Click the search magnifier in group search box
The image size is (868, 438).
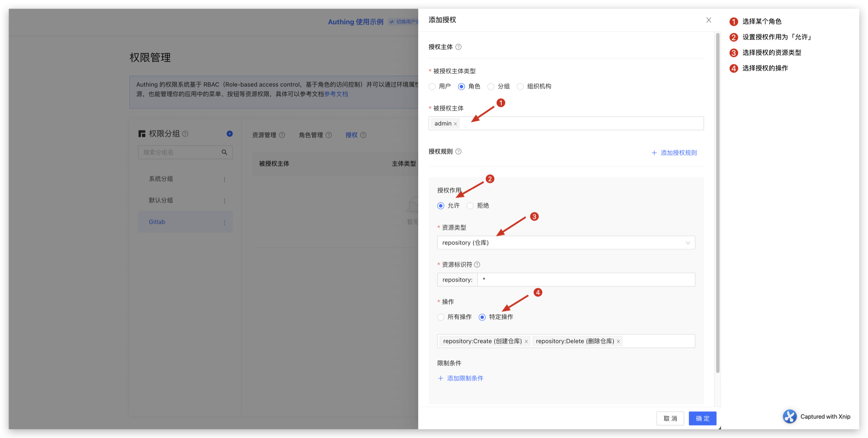tap(224, 152)
